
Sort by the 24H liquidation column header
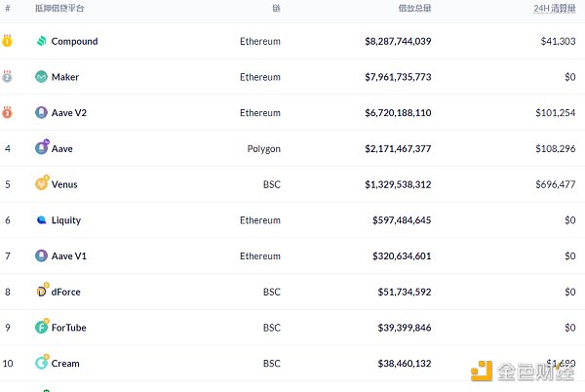pos(553,8)
